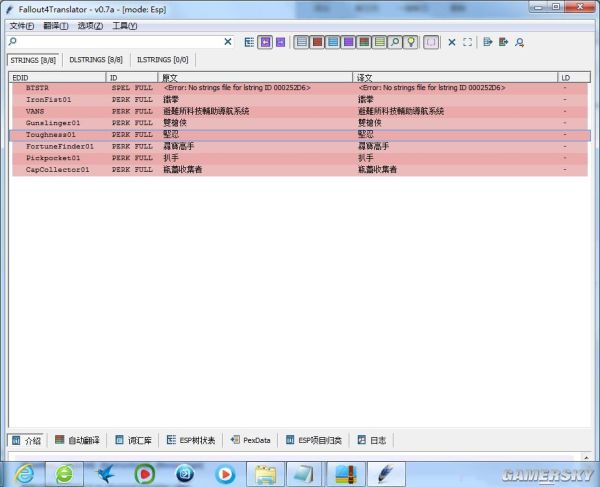Select the BTSTR row
The image size is (600, 487).
(x=300, y=88)
